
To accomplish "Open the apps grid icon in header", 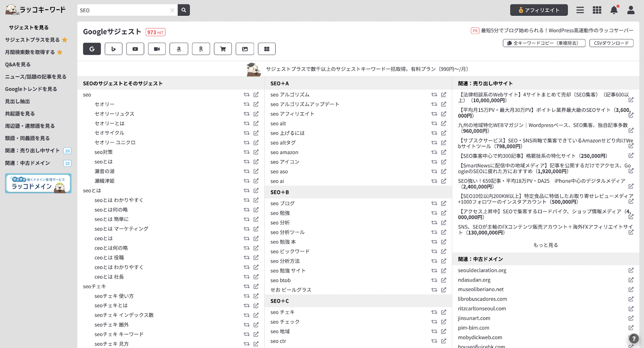I will [597, 10].
